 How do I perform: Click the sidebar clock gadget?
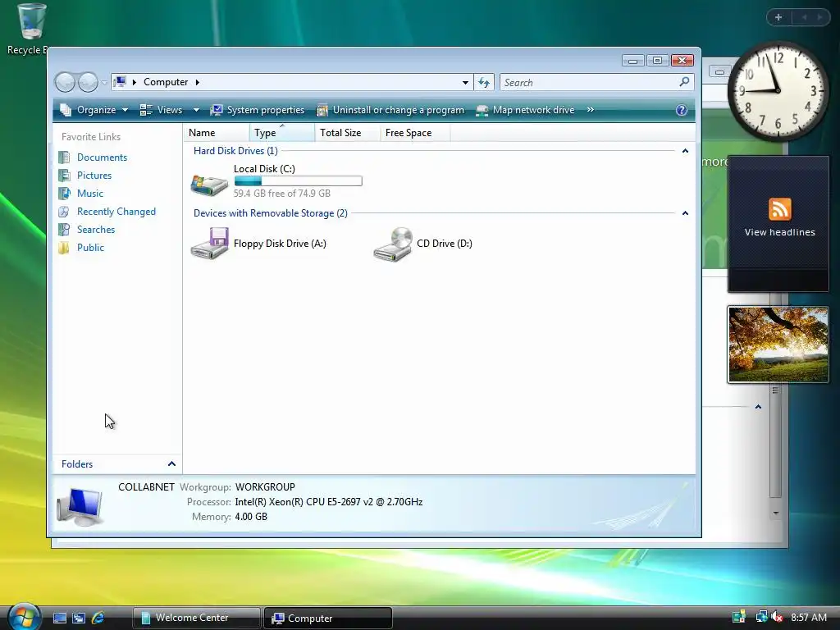(x=778, y=90)
